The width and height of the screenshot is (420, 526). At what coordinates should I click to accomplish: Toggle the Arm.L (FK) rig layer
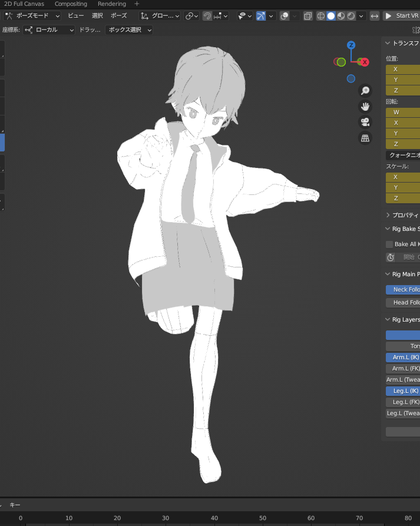point(403,368)
